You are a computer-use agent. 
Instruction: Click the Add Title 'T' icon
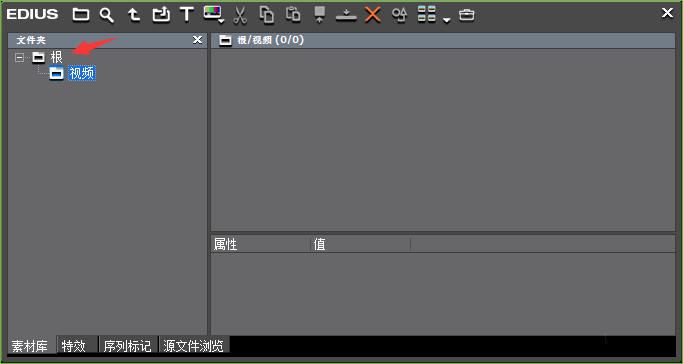pos(186,14)
